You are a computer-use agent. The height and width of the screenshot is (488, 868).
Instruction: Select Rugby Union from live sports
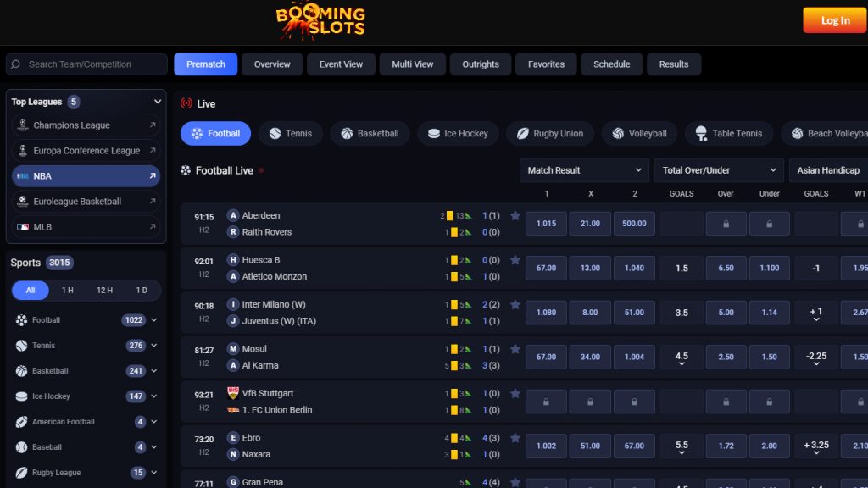coord(549,133)
